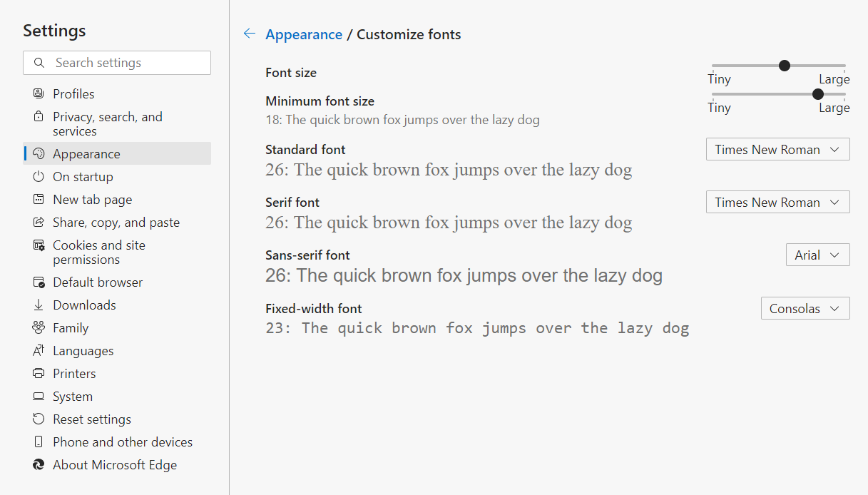Open the New tab page settings
The width and height of the screenshot is (868, 495).
92,200
